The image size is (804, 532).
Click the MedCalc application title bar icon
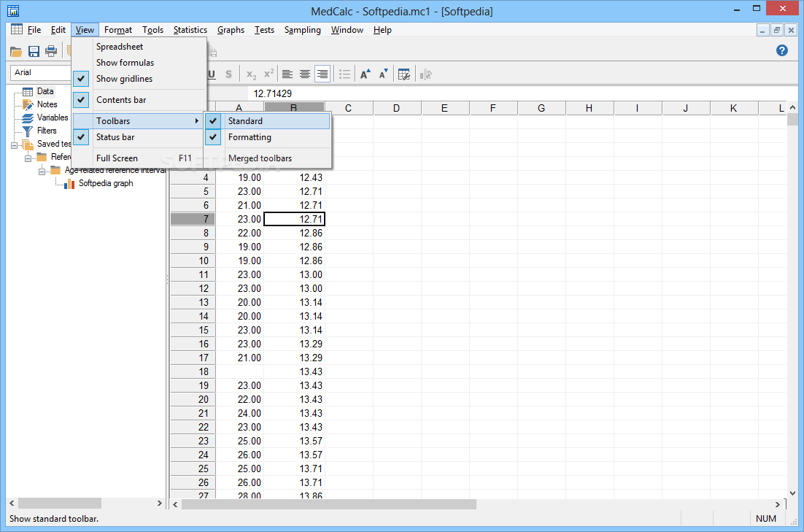[x=13, y=11]
